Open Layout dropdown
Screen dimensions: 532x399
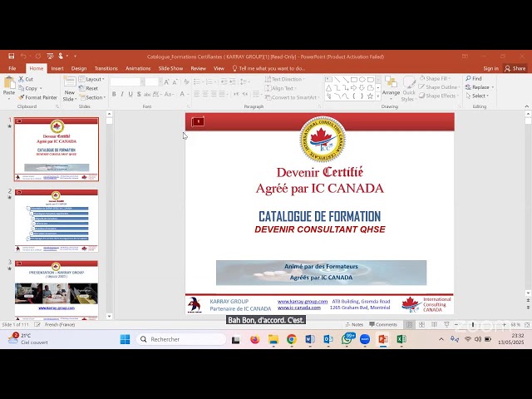91,79
